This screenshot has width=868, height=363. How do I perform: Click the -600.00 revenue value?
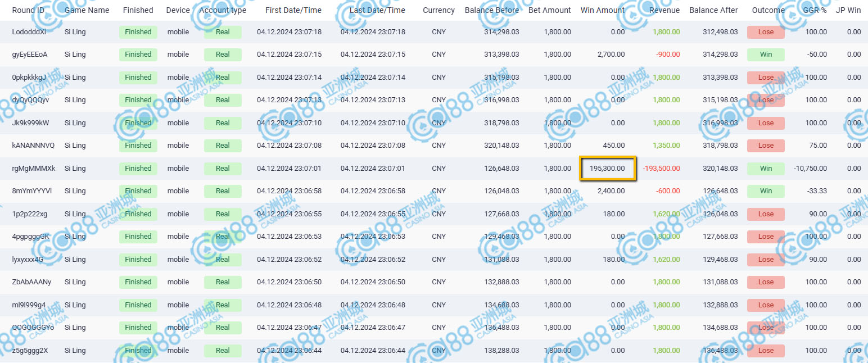tap(668, 191)
